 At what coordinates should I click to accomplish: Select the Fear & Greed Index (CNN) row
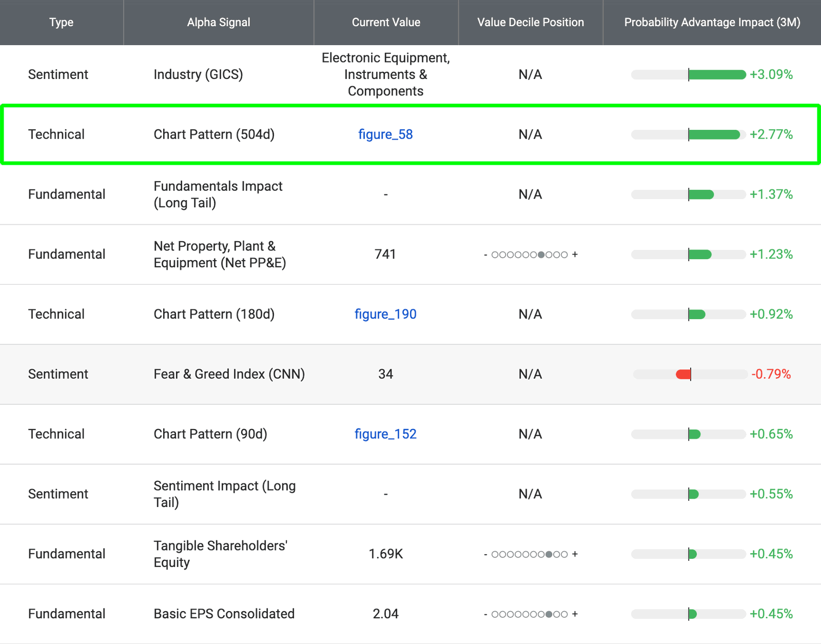[x=411, y=374]
